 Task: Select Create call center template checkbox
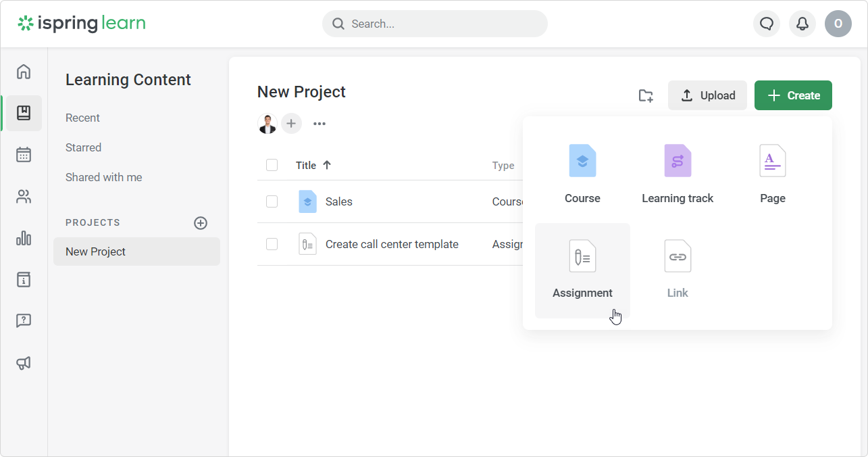click(272, 244)
